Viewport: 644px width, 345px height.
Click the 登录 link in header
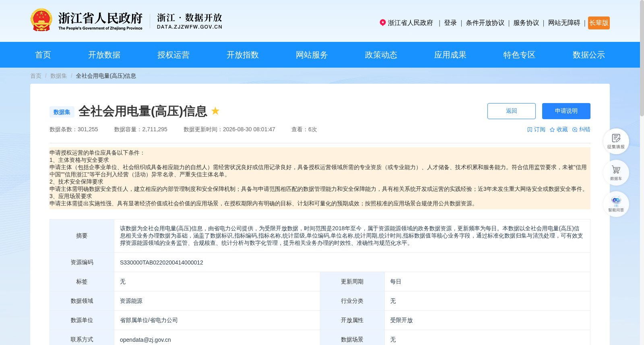[x=450, y=23]
